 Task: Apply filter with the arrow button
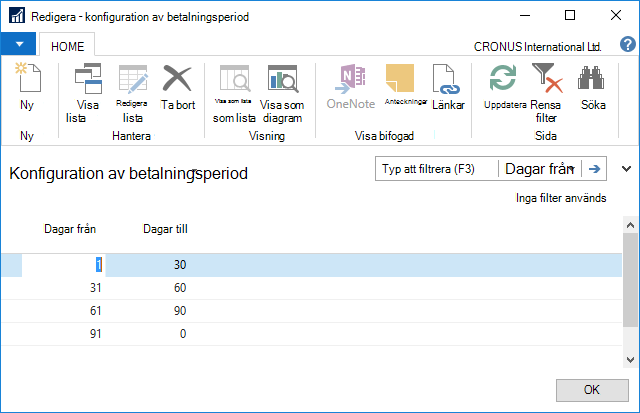[594, 169]
